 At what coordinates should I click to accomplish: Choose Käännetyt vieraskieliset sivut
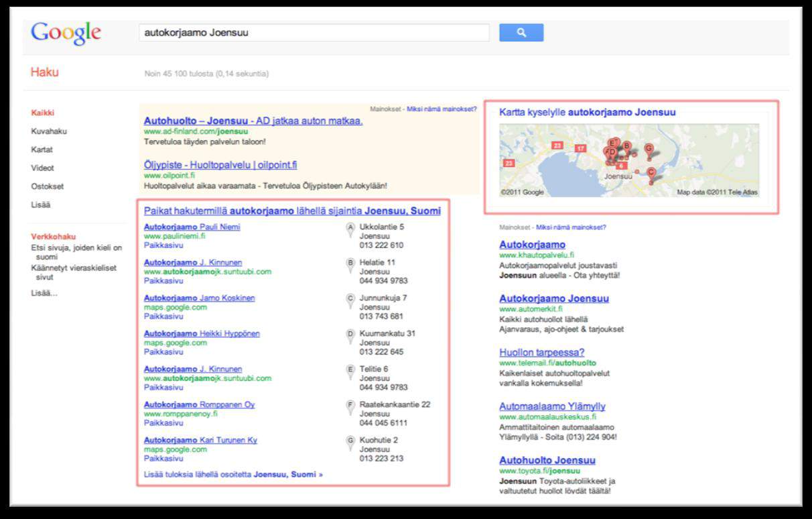pyautogui.click(x=74, y=272)
